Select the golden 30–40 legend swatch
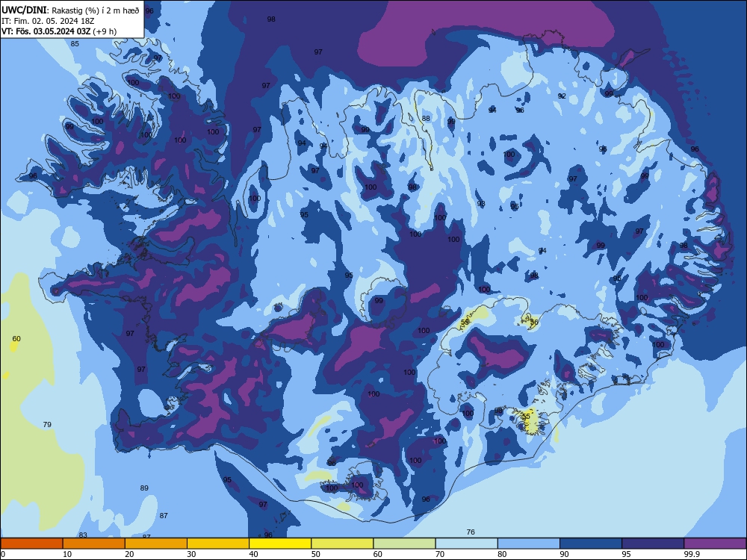 [x=218, y=544]
